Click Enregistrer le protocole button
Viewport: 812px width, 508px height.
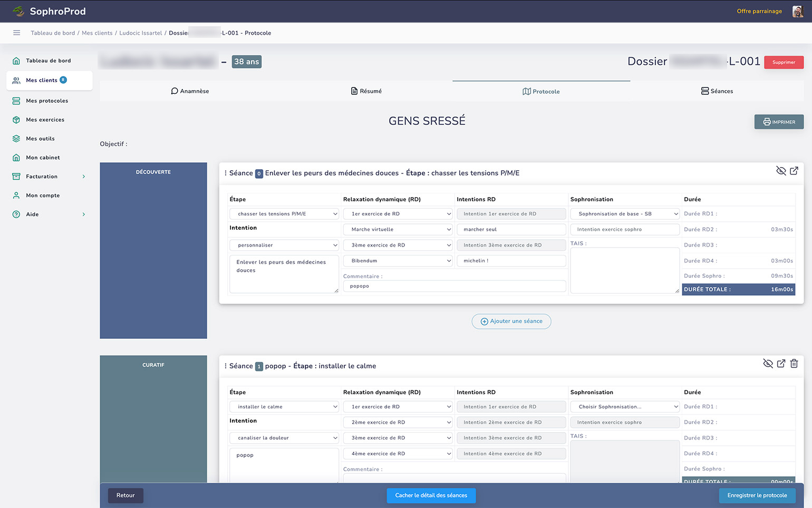tap(757, 495)
